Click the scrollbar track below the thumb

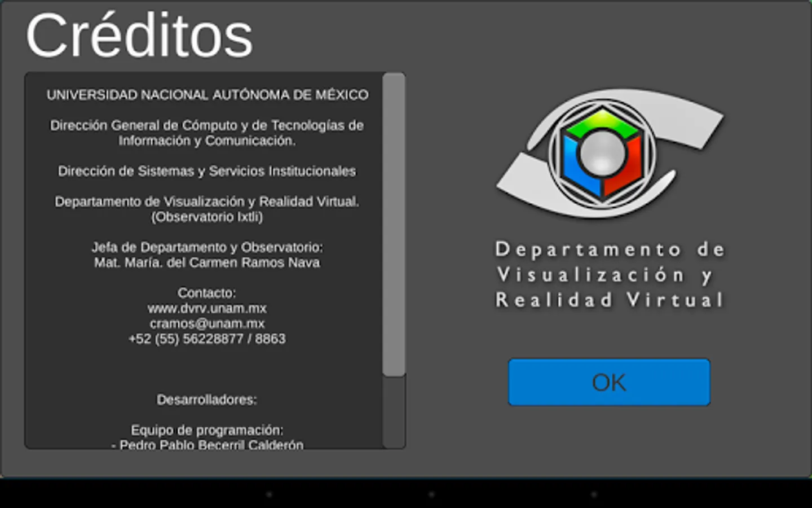pos(394,412)
